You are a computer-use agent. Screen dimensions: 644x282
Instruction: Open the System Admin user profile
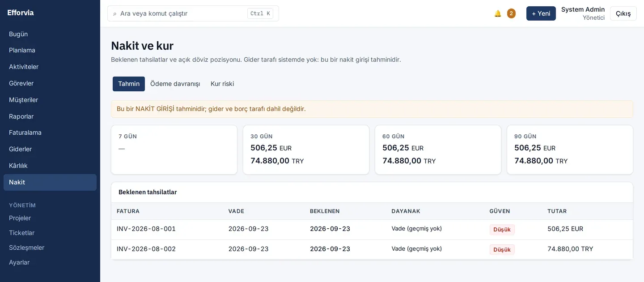click(x=583, y=13)
